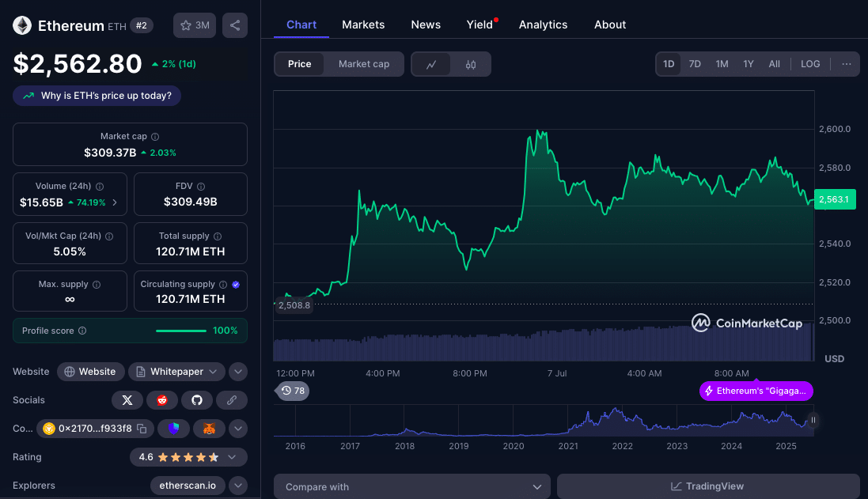
Task: Click verified badge beside Circulating supply
Action: click(x=236, y=285)
